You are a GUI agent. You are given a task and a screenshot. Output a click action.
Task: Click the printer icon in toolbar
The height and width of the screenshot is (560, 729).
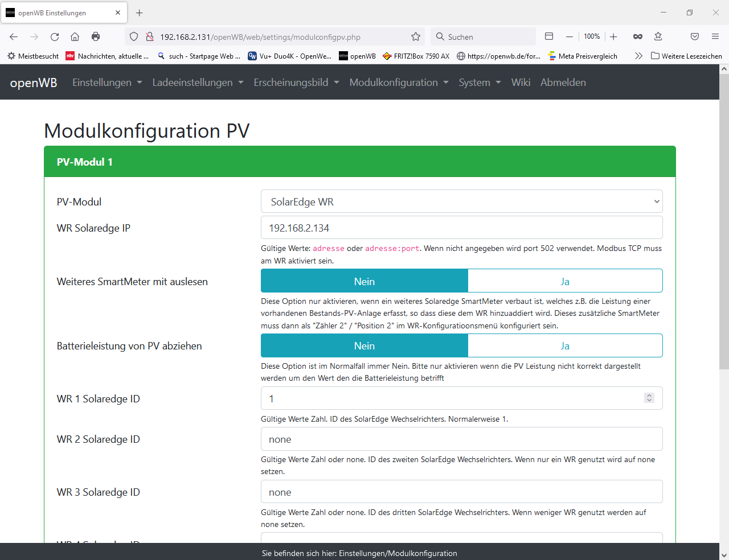[96, 37]
